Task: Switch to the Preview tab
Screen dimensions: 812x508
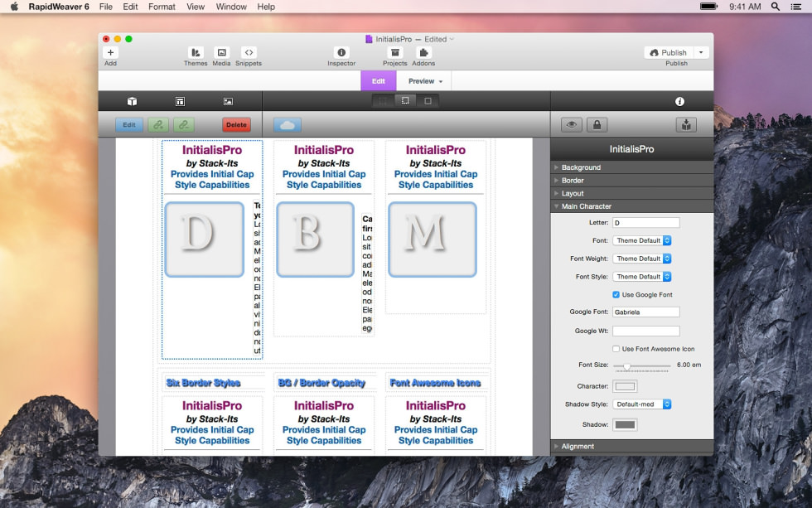Action: pyautogui.click(x=425, y=80)
